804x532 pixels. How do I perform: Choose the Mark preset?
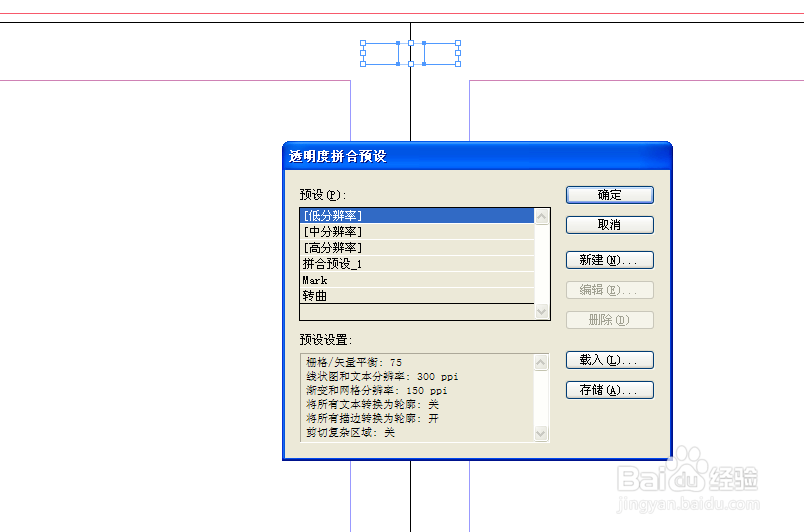417,280
